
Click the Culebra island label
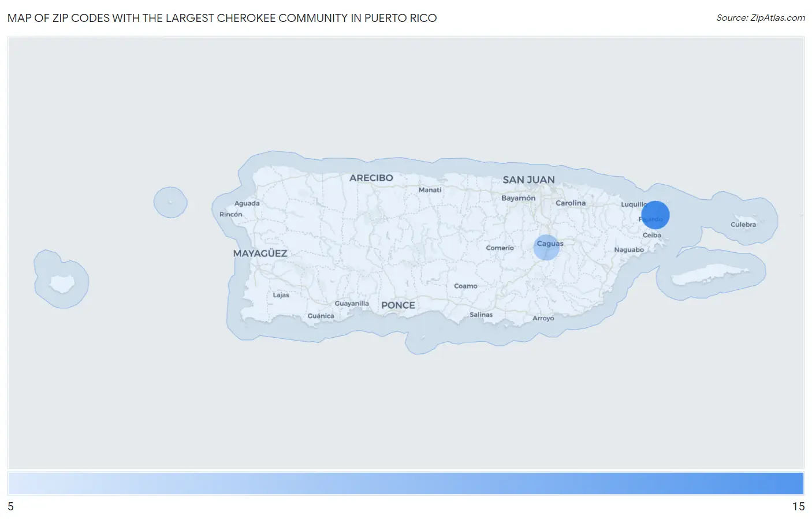(743, 225)
